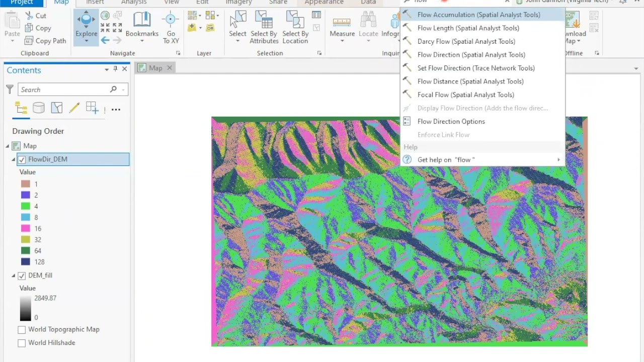This screenshot has height=362, width=644.
Task: Click the Full Extent globe icon
Action: (x=105, y=16)
